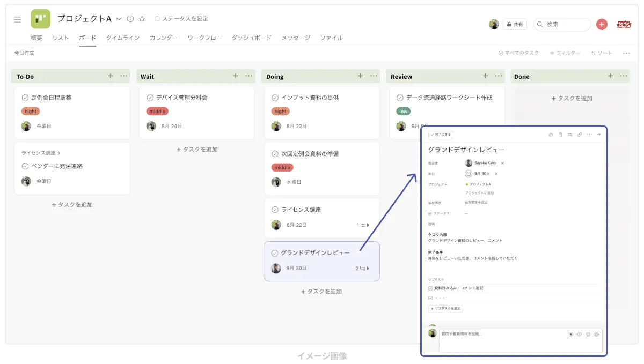Switch to タイムライン tab

click(123, 38)
